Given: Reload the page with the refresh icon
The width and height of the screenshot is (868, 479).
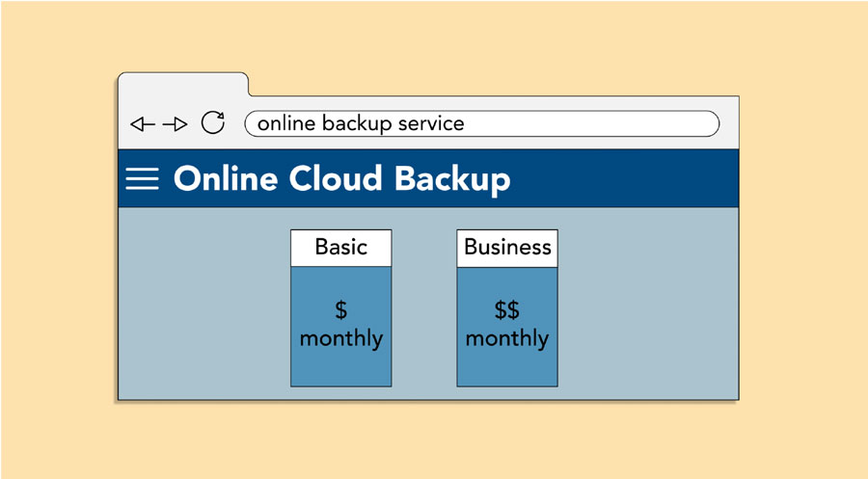Looking at the screenshot, I should (x=212, y=123).
